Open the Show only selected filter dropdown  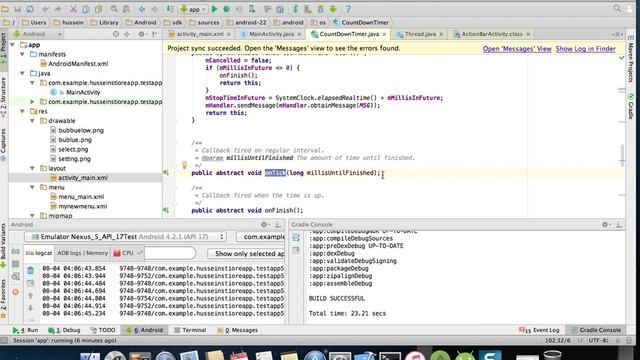coord(246,253)
